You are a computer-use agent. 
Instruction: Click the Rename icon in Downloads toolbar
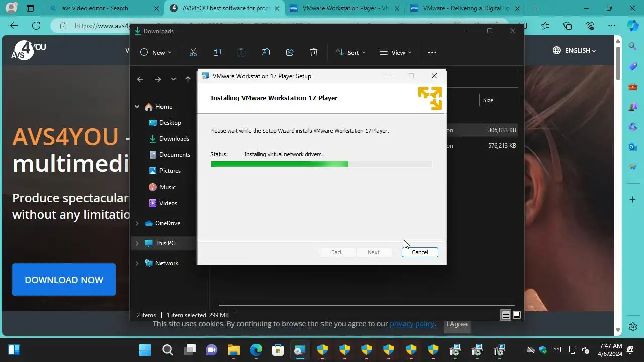pos(266,52)
